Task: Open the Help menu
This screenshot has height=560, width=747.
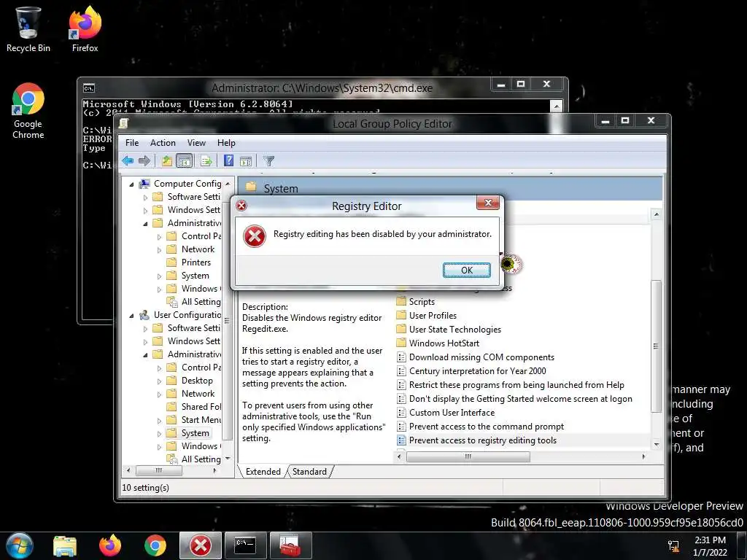Action: [x=226, y=143]
